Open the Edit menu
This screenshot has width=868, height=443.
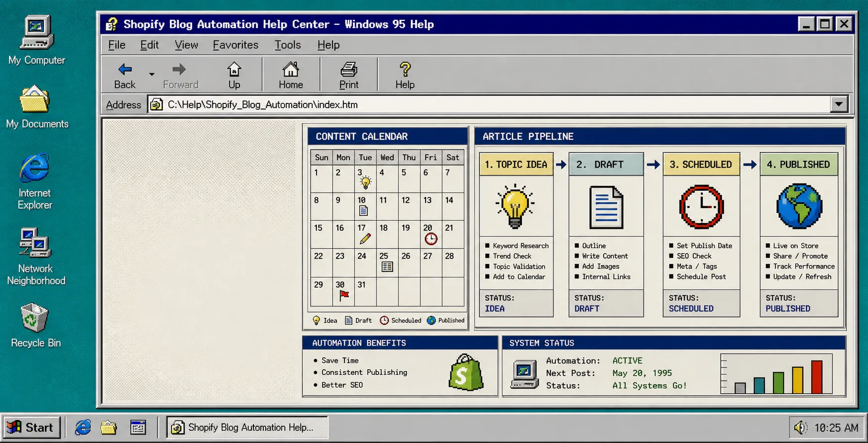(149, 45)
